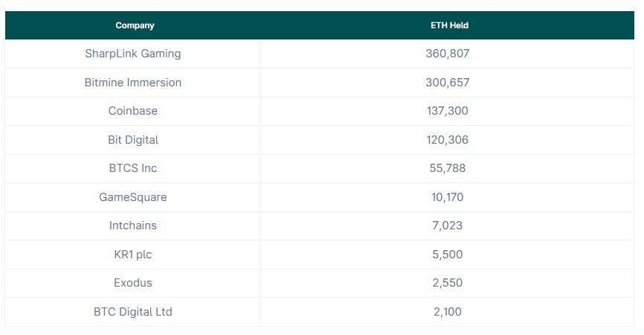Select the BTCS Inc company cell
Image resolution: width=644 pixels, height=335 pixels.
pyautogui.click(x=133, y=168)
